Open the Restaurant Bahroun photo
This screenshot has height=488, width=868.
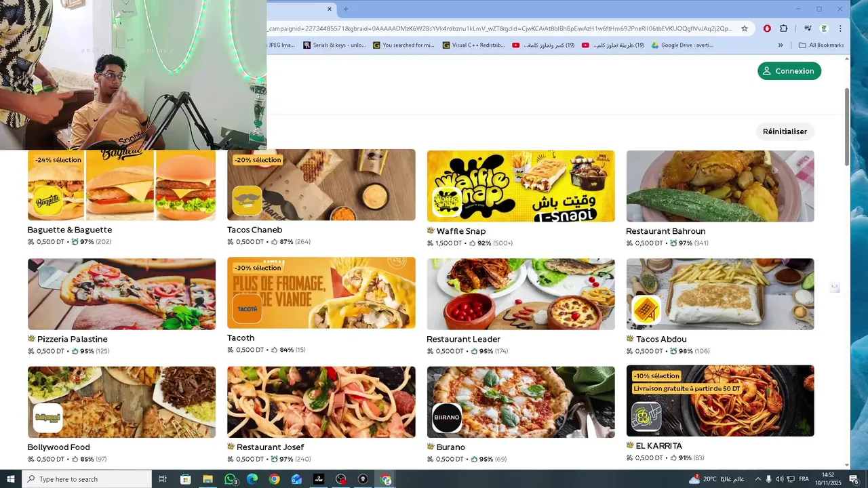(x=720, y=186)
